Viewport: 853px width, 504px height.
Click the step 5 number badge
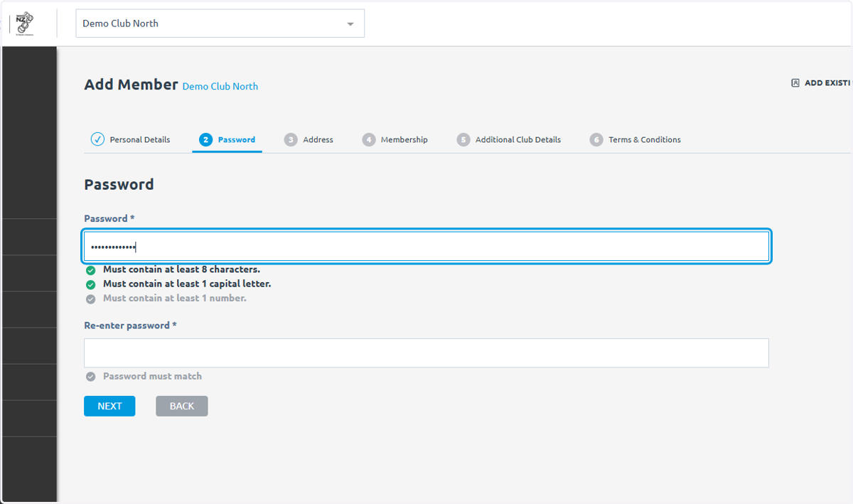coord(463,140)
